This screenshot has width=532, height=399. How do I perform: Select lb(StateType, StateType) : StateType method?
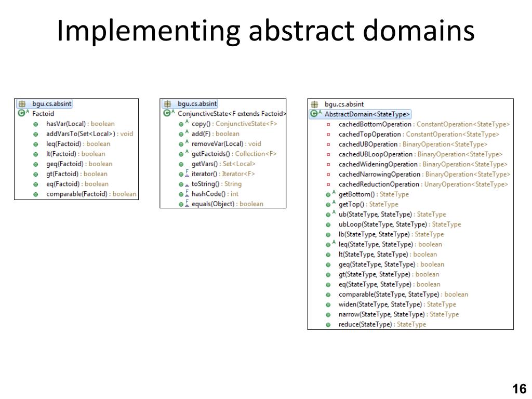pos(391,234)
